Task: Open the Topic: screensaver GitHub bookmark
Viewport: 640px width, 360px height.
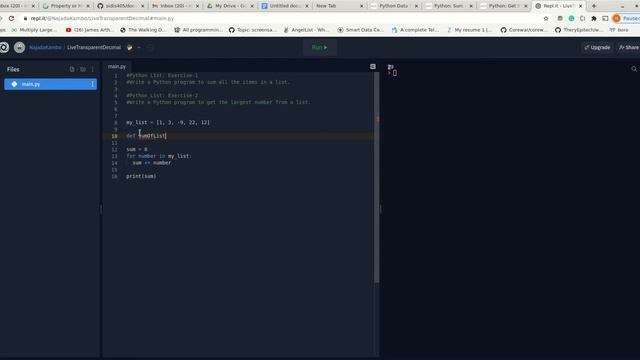Action: [253, 30]
